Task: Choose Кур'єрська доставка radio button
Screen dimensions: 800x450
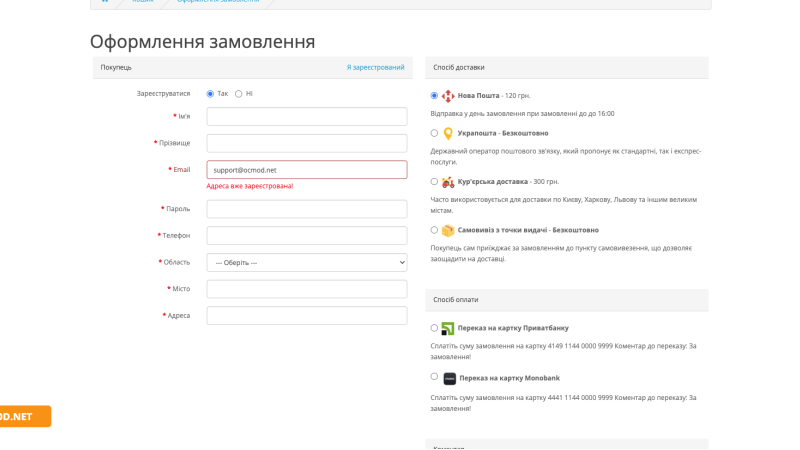Action: (434, 182)
